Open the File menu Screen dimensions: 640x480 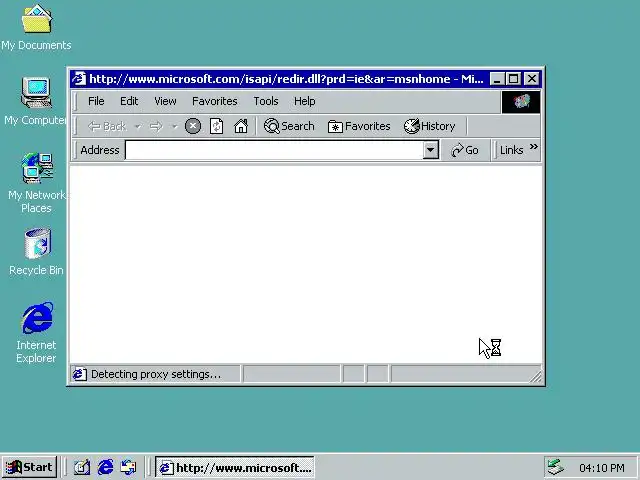point(96,101)
